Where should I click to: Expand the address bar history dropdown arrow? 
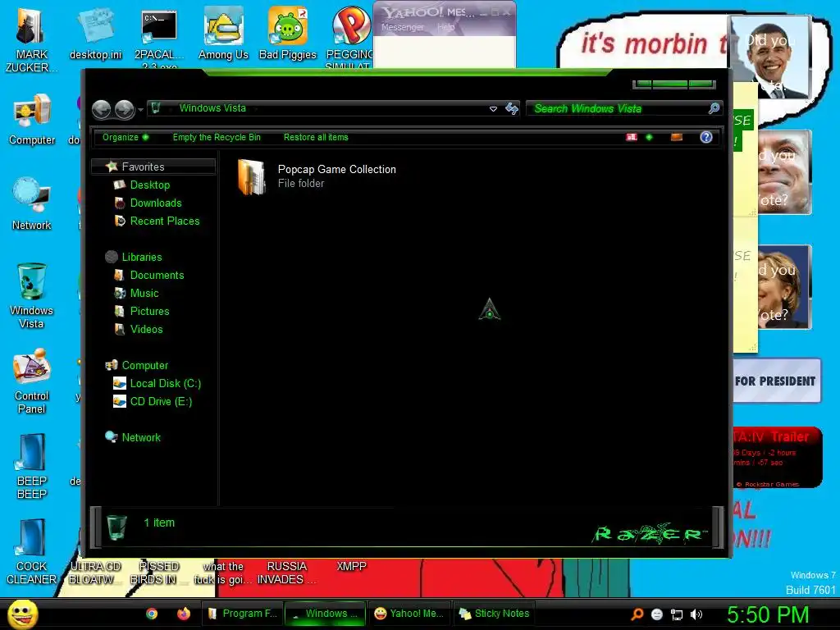point(493,109)
